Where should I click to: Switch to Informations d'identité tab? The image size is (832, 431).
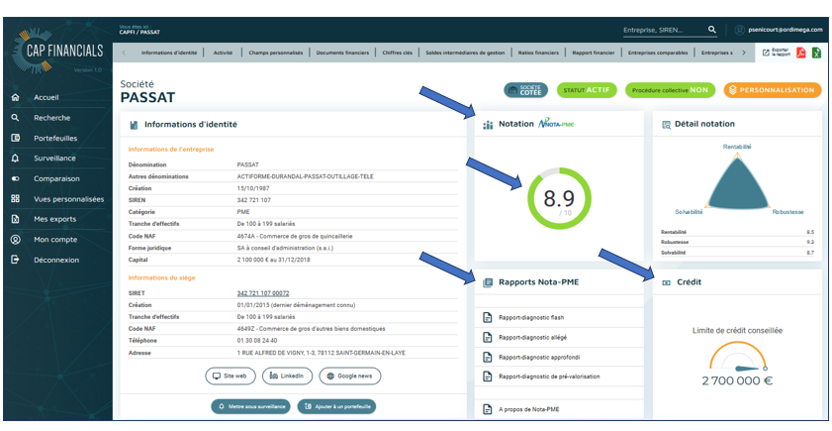[x=169, y=53]
